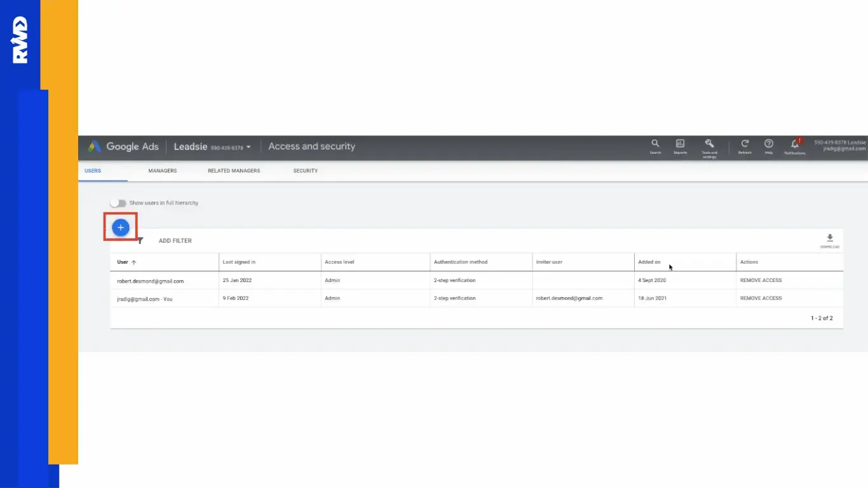
Task: Remove access for robert.desmond@gmail.com
Action: click(x=761, y=280)
